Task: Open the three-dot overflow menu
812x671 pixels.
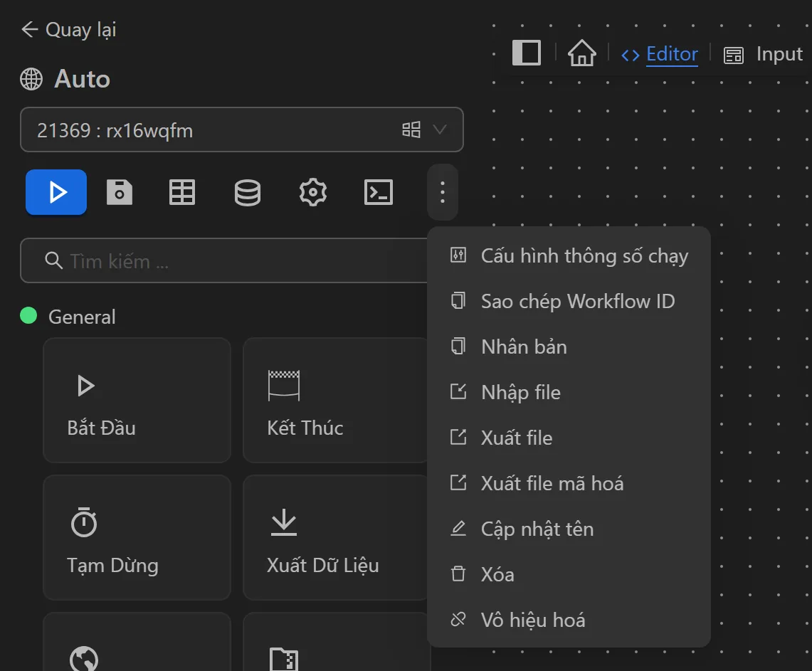Action: point(442,191)
